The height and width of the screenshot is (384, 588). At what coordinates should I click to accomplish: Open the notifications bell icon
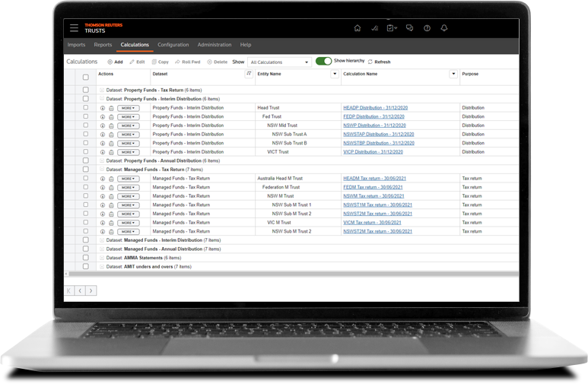tap(444, 28)
